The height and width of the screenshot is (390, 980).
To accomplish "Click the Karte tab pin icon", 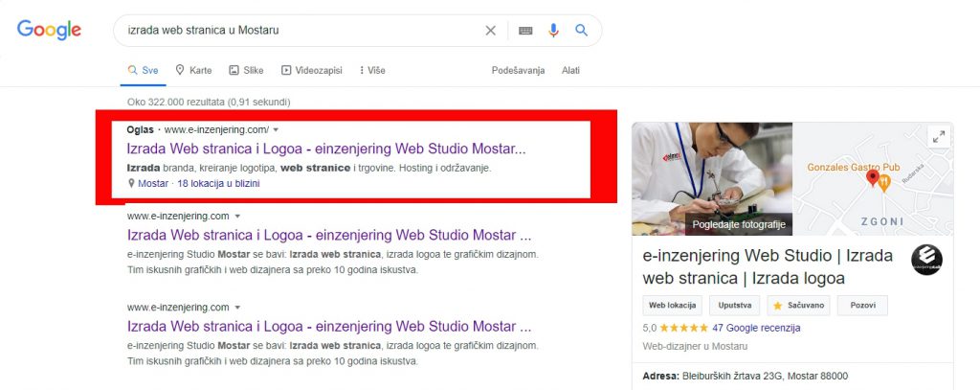I will pyautogui.click(x=180, y=70).
